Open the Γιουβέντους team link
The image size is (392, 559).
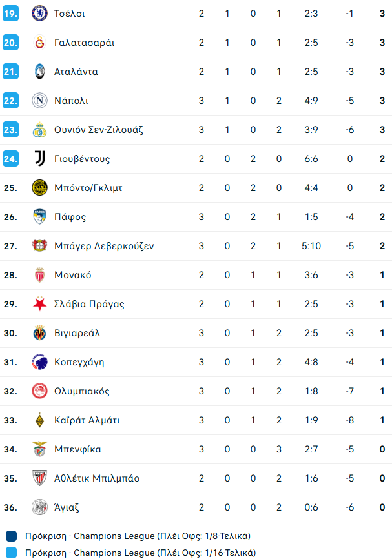(x=82, y=159)
